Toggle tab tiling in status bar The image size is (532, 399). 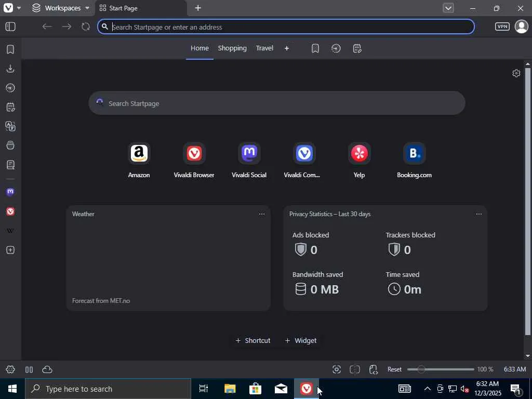tap(355, 369)
